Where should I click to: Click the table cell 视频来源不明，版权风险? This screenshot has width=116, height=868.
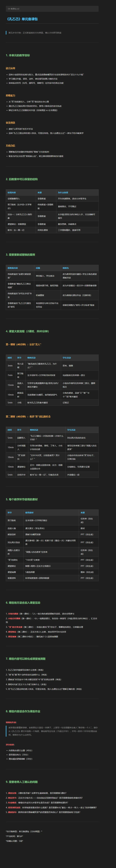pyautogui.click(x=47, y=285)
